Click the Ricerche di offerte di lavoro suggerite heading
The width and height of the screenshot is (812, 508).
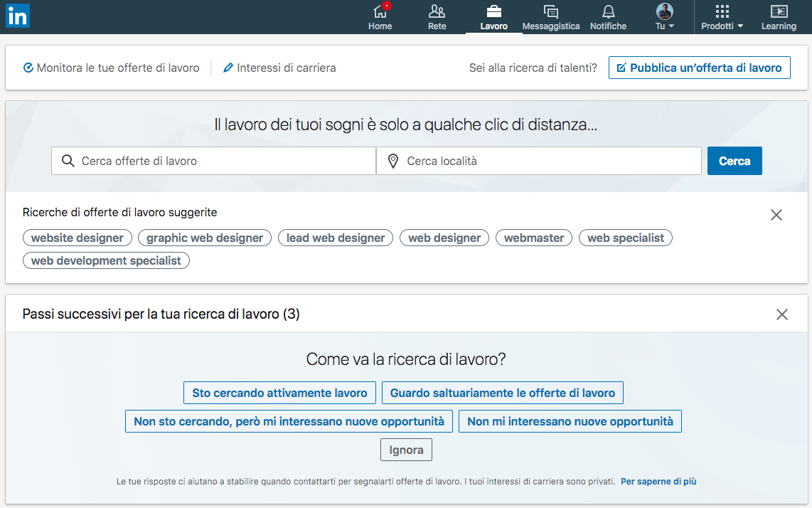coord(119,213)
